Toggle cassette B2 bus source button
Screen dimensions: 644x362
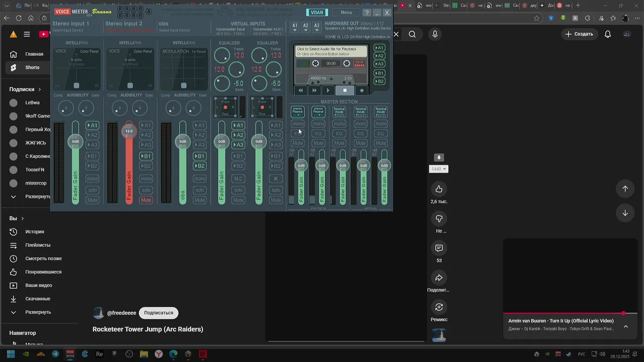379,81
